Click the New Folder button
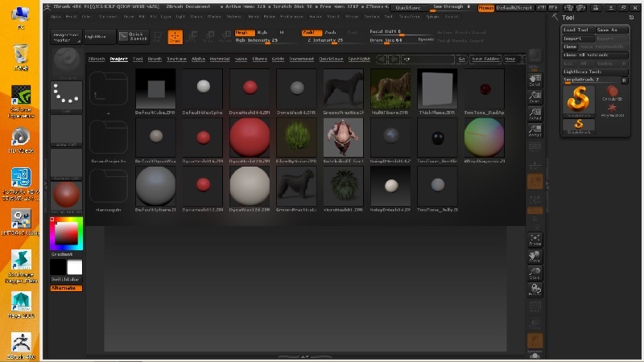This screenshot has width=644, height=362. [485, 59]
